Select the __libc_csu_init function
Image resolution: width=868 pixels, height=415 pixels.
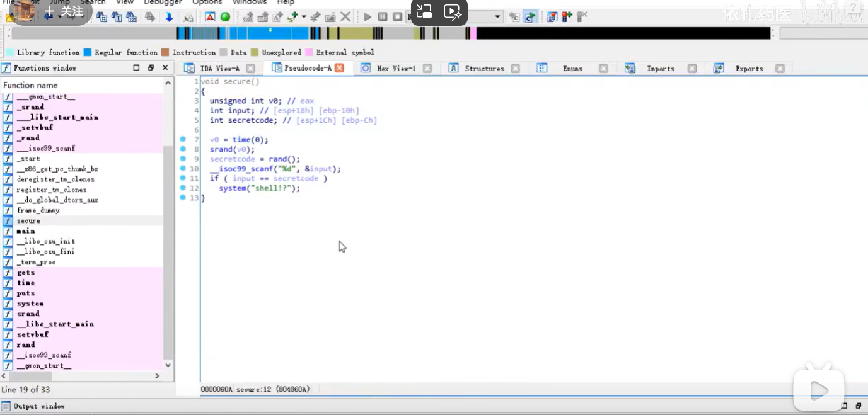[45, 241]
